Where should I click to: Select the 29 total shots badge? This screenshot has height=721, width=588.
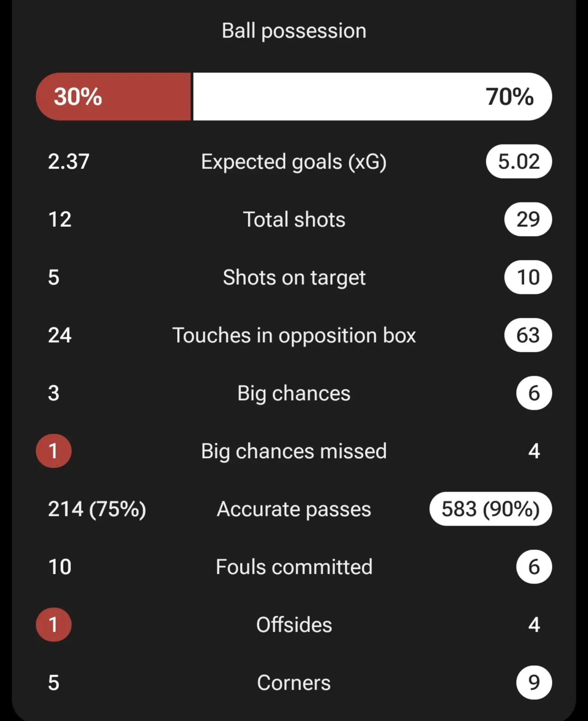click(x=528, y=219)
